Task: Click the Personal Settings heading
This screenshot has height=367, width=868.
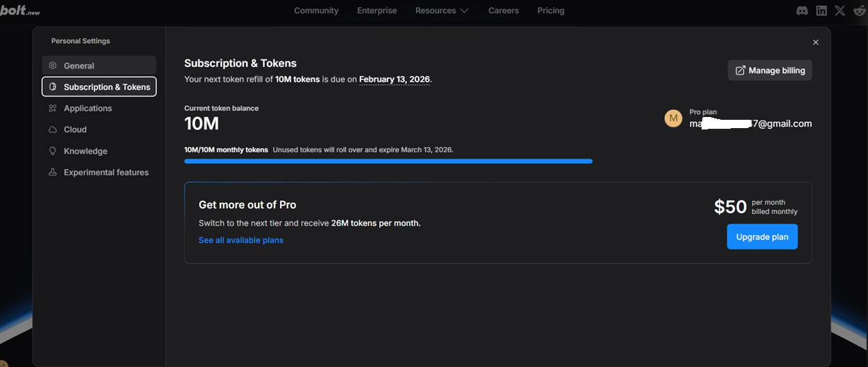Action: (80, 41)
